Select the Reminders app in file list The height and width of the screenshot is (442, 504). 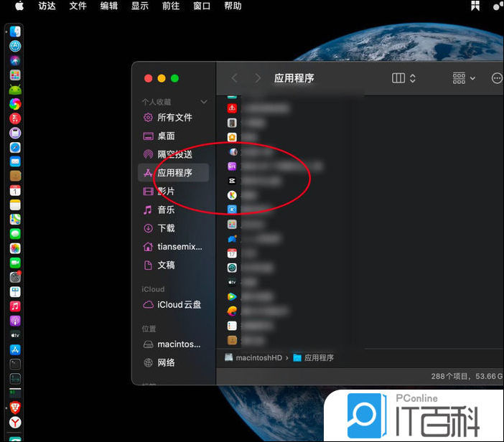point(232,326)
